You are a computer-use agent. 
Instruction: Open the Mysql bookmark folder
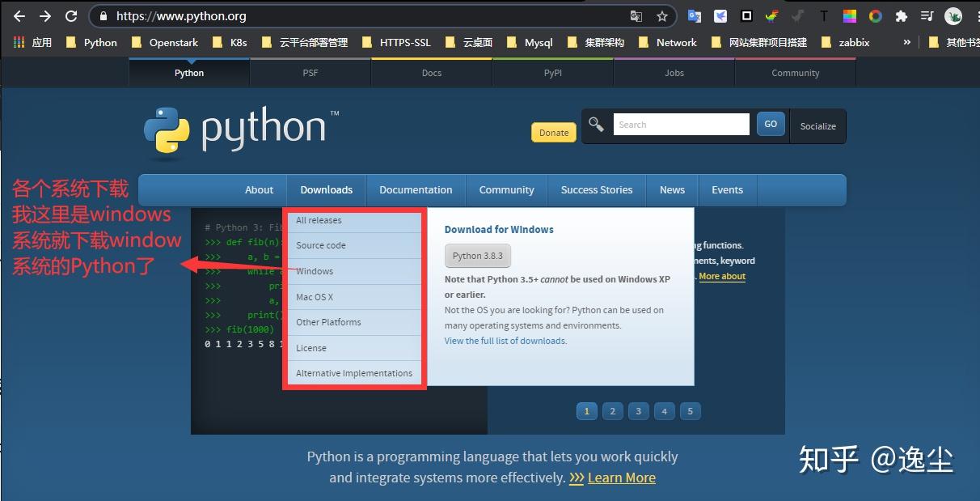529,42
